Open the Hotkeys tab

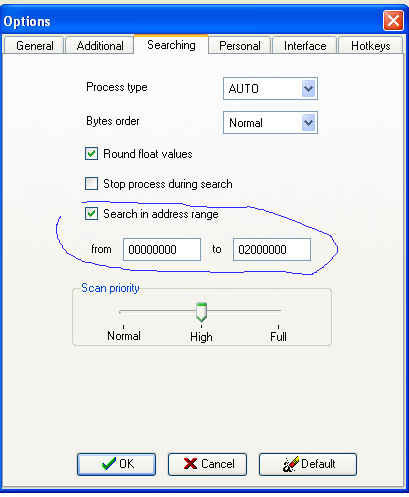370,45
